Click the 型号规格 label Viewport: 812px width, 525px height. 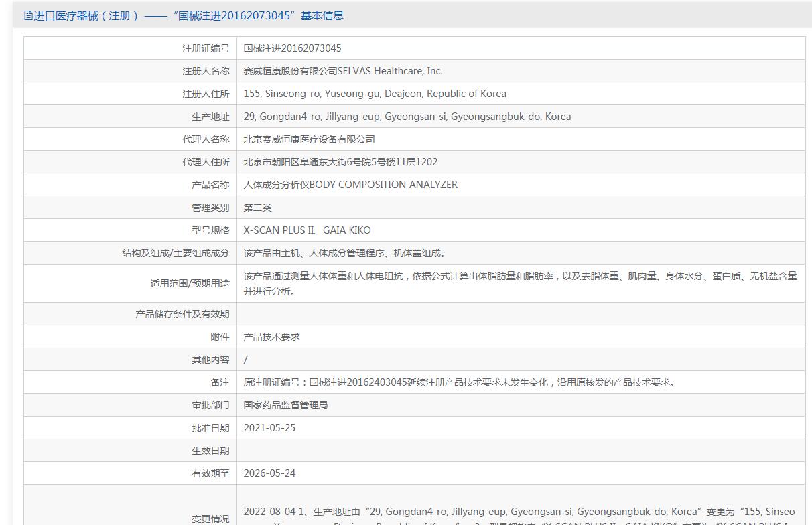tap(210, 230)
